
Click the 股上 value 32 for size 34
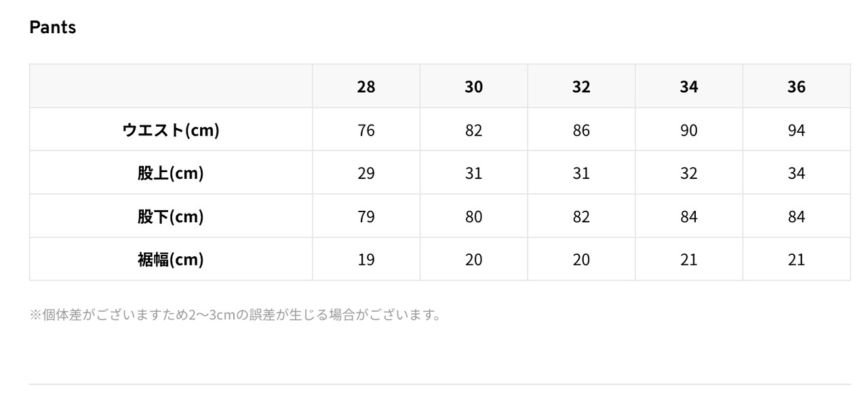[x=688, y=174]
